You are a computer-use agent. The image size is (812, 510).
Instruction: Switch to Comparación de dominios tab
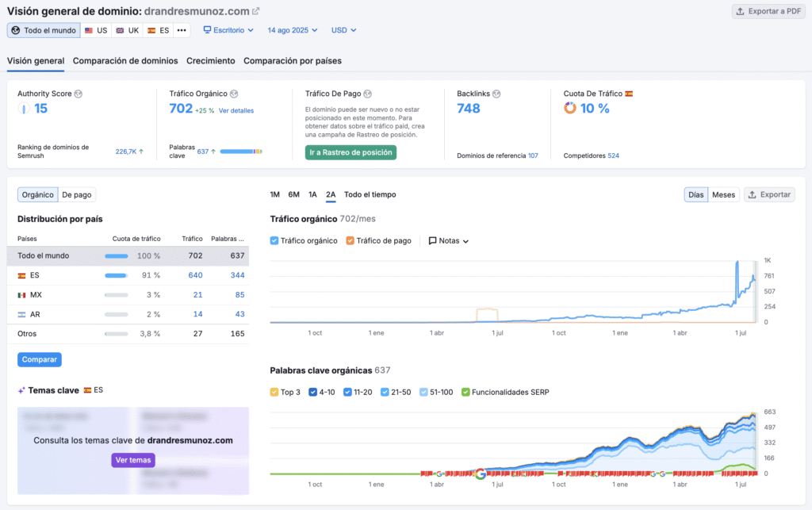point(125,60)
